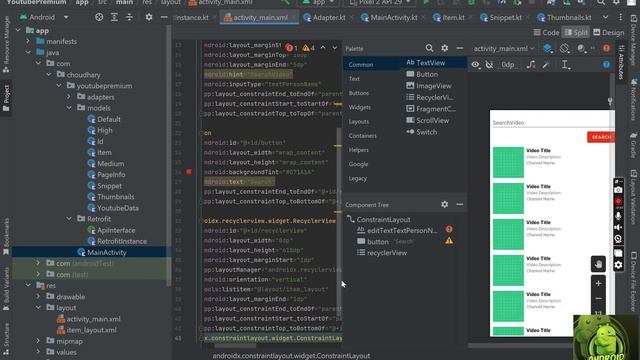Select FragmentContainerView in the palette

point(431,109)
